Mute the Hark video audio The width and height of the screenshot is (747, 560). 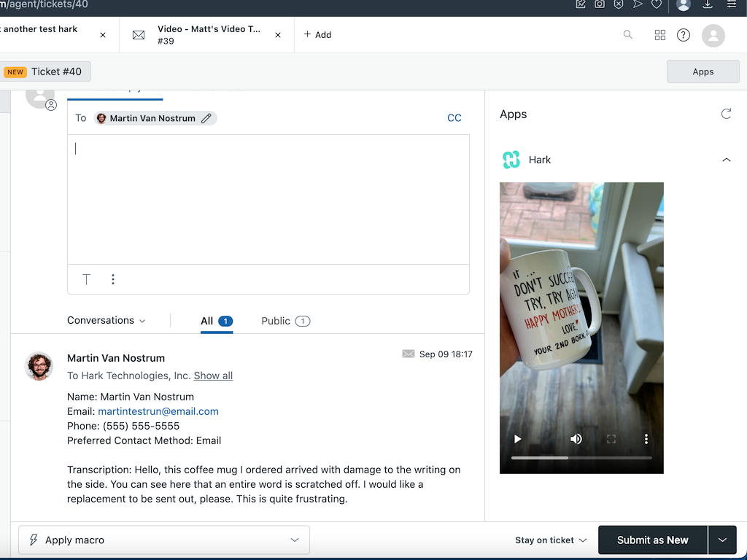576,439
